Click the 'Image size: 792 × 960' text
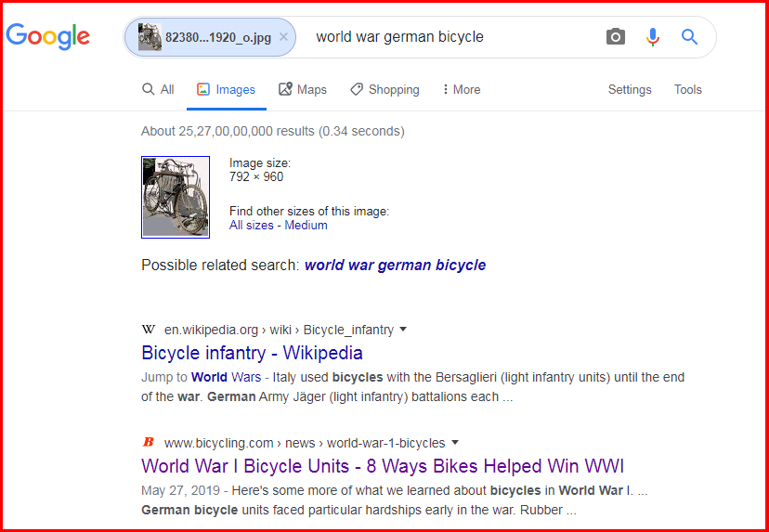 pos(260,170)
